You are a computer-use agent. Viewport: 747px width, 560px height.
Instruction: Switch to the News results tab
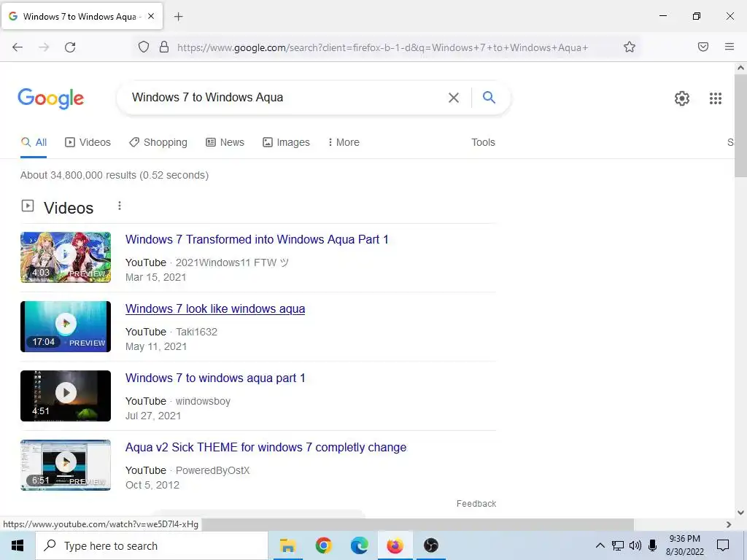click(x=225, y=142)
